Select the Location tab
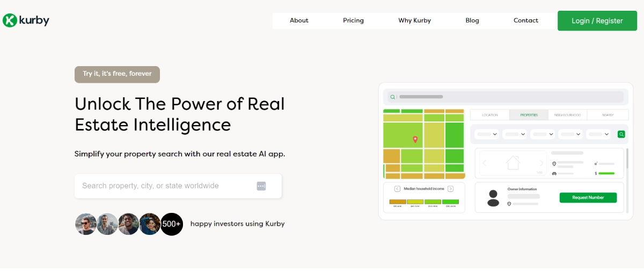Viewport: 644px width, 272px height. coord(489,115)
